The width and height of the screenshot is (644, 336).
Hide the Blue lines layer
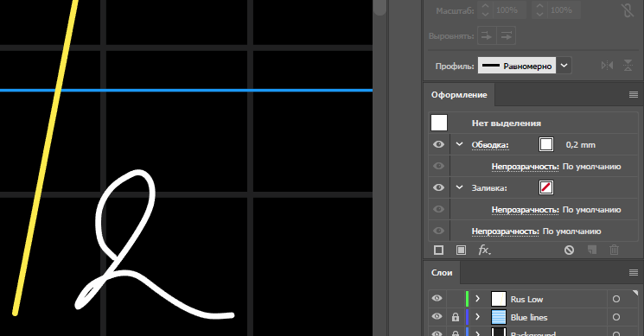point(437,316)
